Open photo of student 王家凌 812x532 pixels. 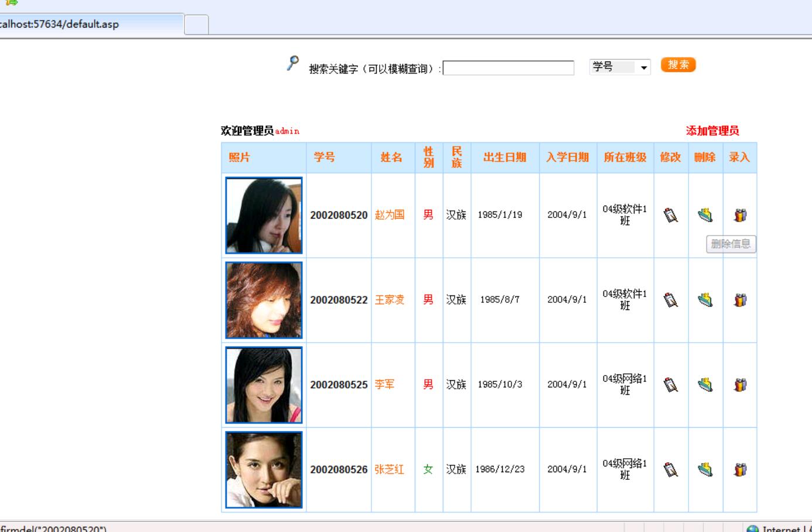click(x=264, y=301)
